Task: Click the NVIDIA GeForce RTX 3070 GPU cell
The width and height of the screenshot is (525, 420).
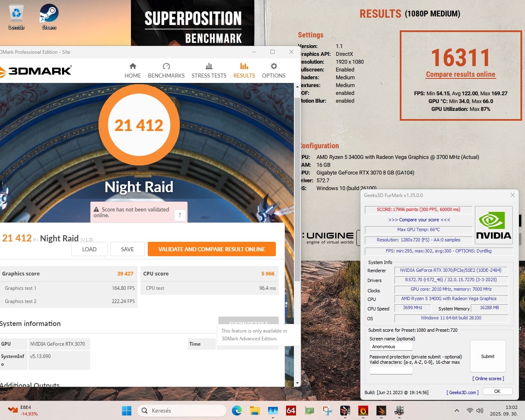Action: click(x=59, y=344)
